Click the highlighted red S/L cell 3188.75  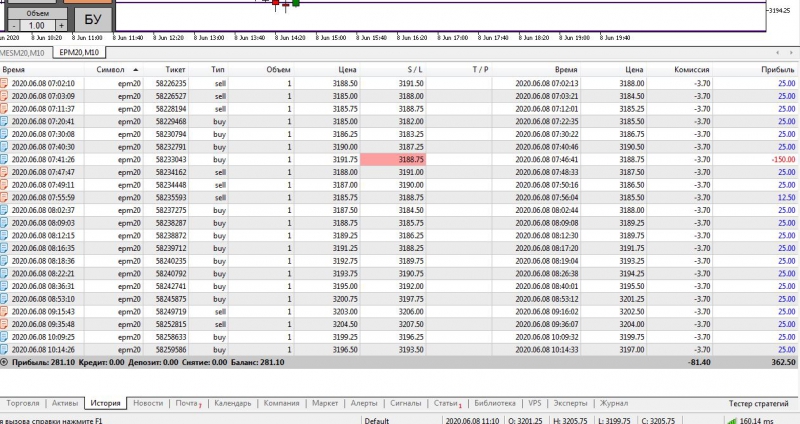[x=393, y=159]
